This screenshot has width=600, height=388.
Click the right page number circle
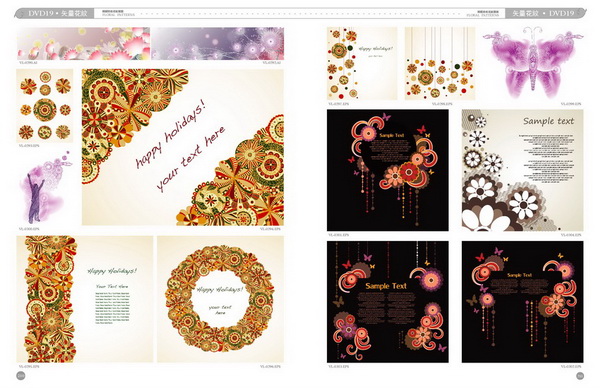click(580, 376)
